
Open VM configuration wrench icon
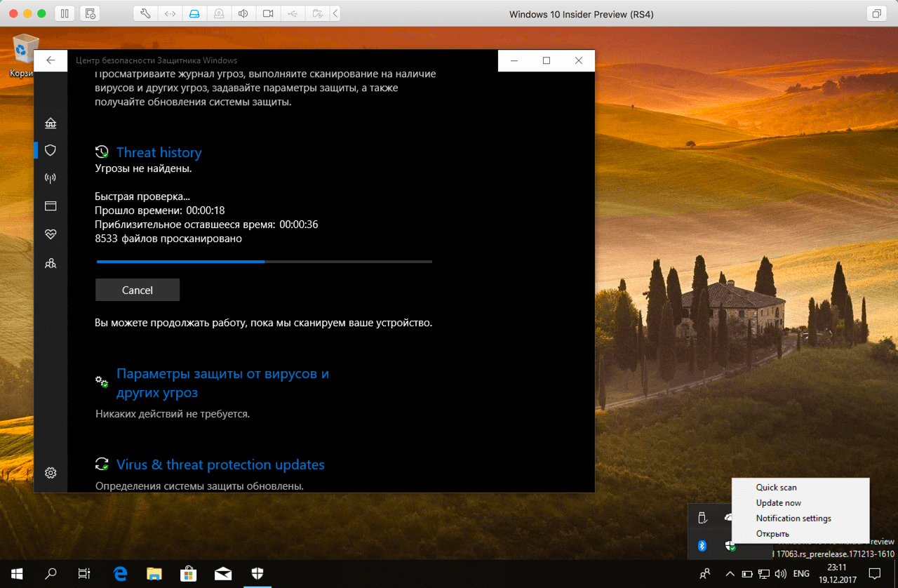coord(146,13)
